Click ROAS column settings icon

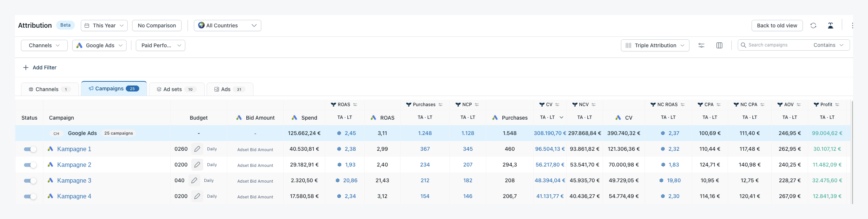pyautogui.click(x=355, y=105)
